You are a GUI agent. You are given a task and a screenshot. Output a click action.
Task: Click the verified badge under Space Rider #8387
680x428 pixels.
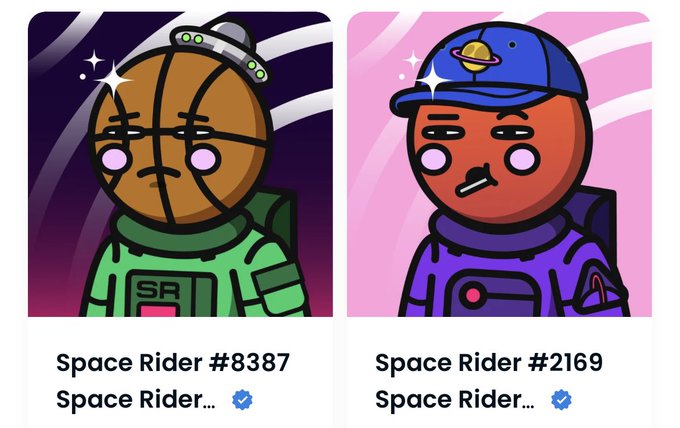coord(242,399)
